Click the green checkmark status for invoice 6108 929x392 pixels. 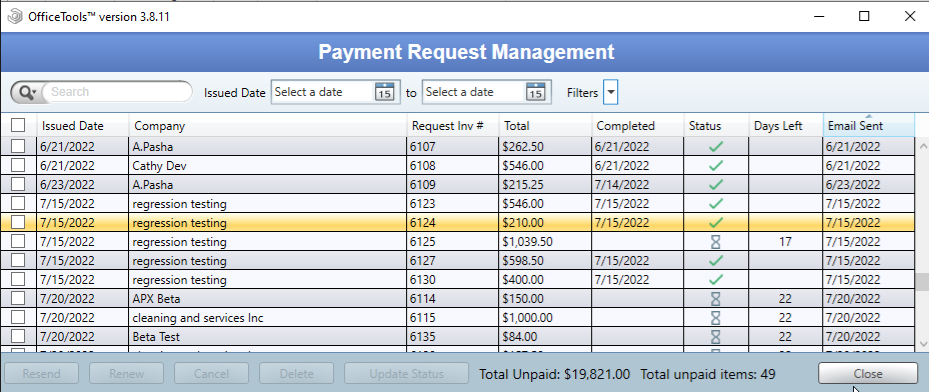coord(716,165)
